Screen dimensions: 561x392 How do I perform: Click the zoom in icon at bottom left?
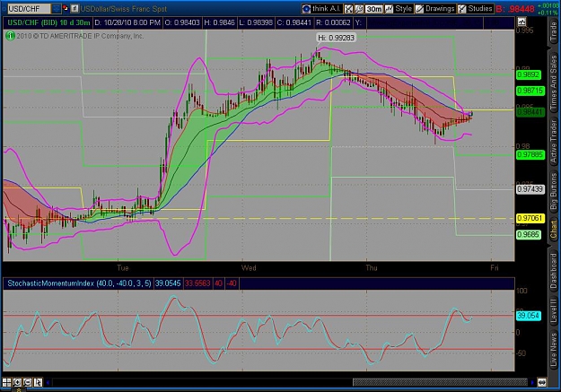[x=17, y=383]
